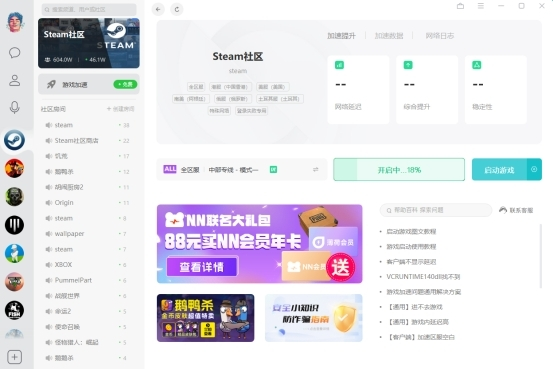
Task: Join the steam room with 38 members
Action: (x=87, y=125)
